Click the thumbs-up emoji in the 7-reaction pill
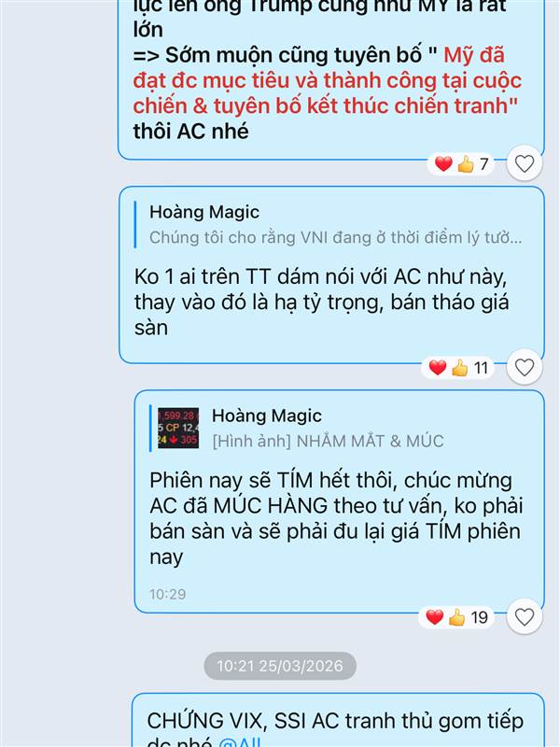The width and height of the screenshot is (560, 747). click(x=466, y=164)
